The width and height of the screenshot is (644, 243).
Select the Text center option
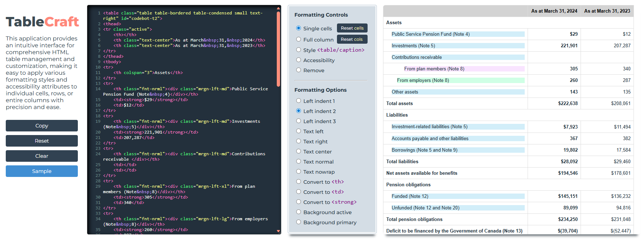298,151
